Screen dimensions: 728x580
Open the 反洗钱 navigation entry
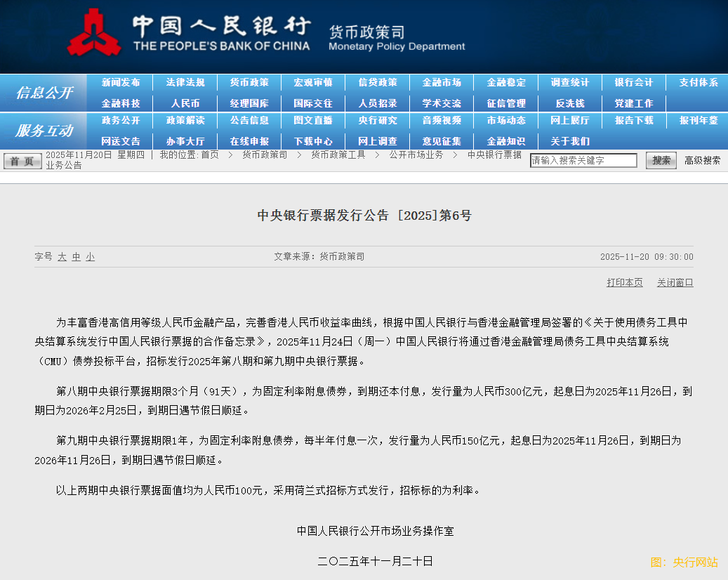click(569, 103)
